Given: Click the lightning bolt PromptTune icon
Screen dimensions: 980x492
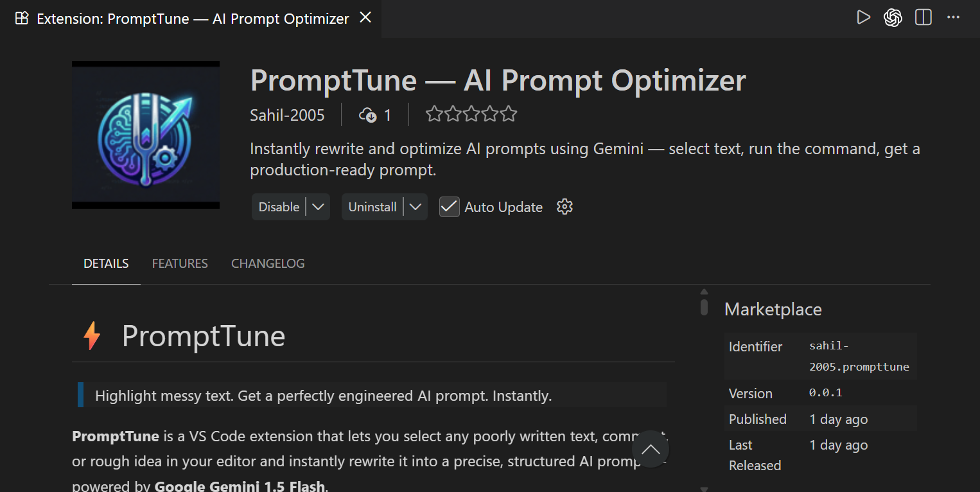Looking at the screenshot, I should click(x=92, y=335).
